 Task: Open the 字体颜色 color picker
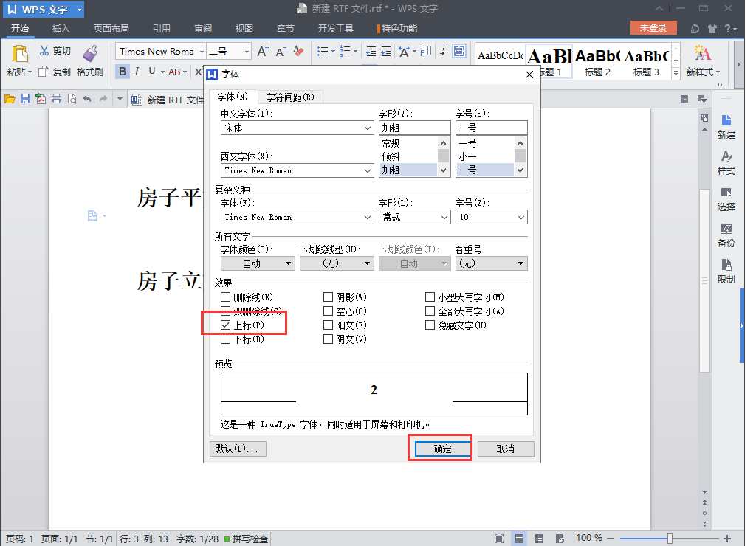click(x=258, y=263)
